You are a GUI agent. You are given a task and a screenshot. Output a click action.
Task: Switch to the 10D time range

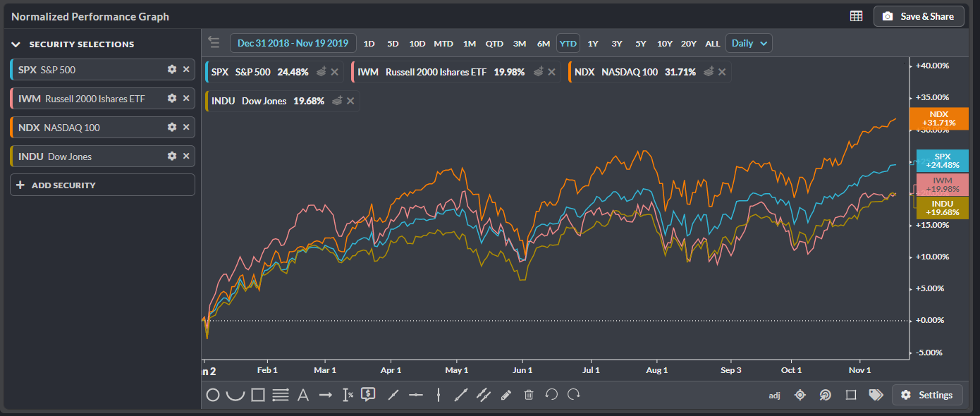click(x=417, y=43)
